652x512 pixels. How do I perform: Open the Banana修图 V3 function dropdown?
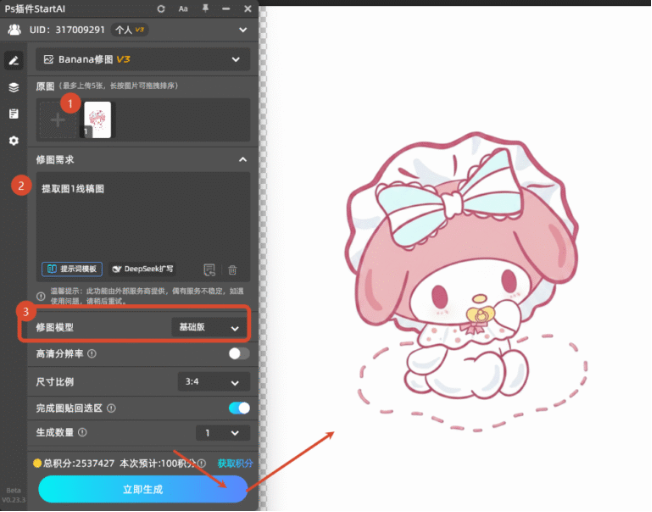pyautogui.click(x=143, y=59)
